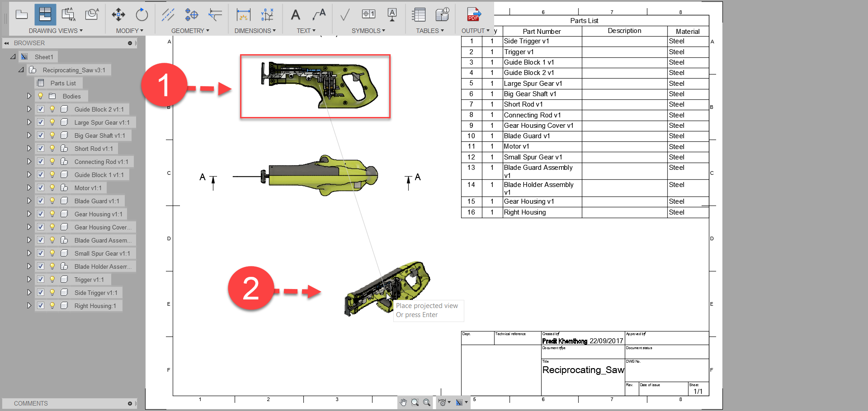Uncheck the Motor v1:1 visibility checkbox

coord(40,187)
